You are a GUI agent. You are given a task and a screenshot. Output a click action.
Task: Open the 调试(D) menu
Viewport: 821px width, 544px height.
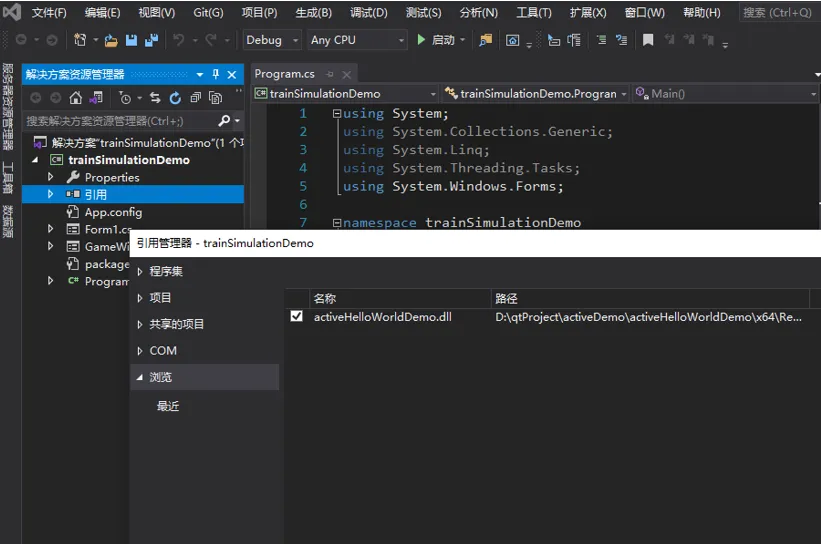click(x=369, y=13)
